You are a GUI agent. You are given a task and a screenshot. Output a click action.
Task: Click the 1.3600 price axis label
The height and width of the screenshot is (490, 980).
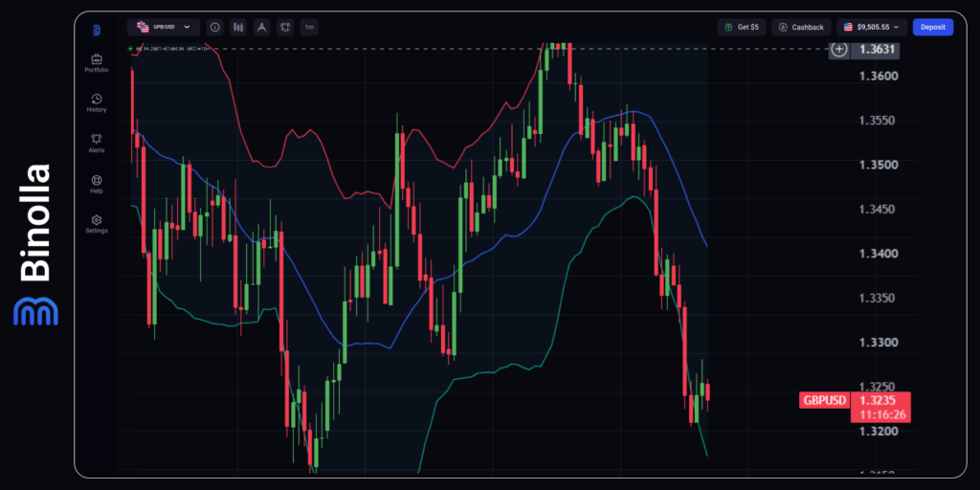(880, 76)
